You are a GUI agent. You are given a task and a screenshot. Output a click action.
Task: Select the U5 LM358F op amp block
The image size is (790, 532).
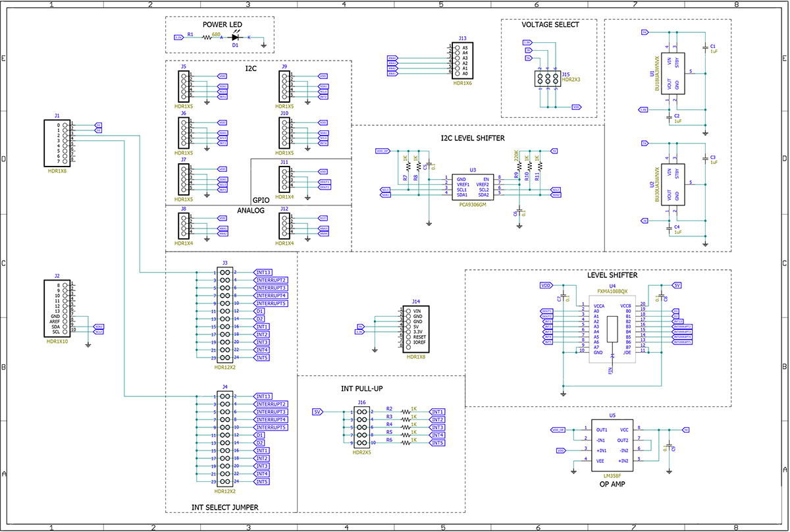(x=612, y=444)
